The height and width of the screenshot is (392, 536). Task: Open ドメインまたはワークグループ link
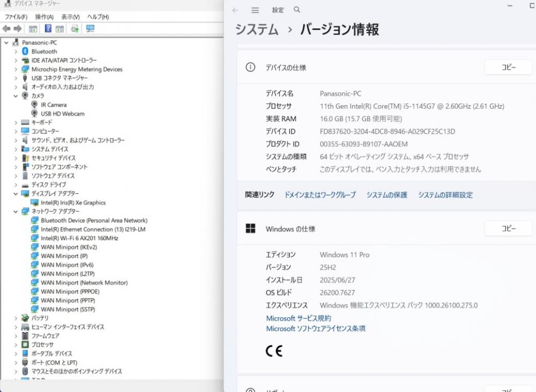coord(320,195)
